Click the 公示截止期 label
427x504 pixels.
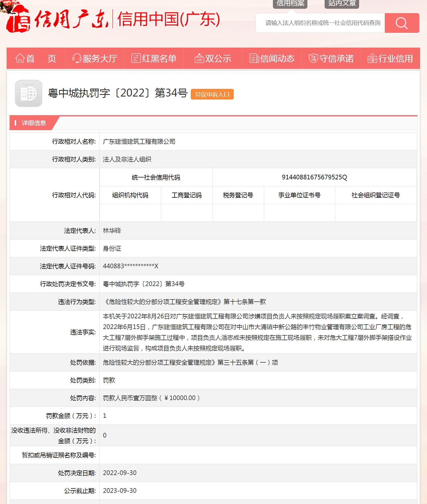[80, 491]
